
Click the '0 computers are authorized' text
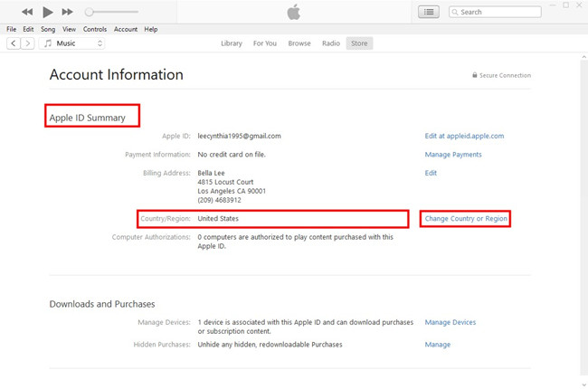296,242
